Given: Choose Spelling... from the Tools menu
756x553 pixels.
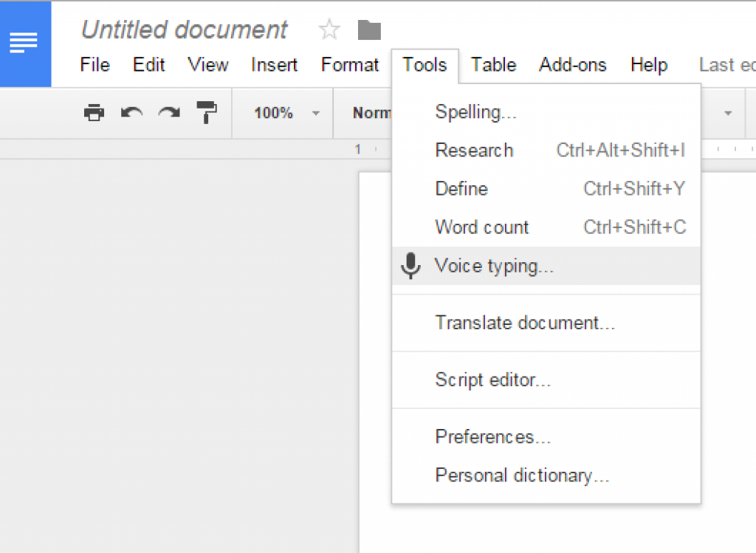Looking at the screenshot, I should pos(475,112).
